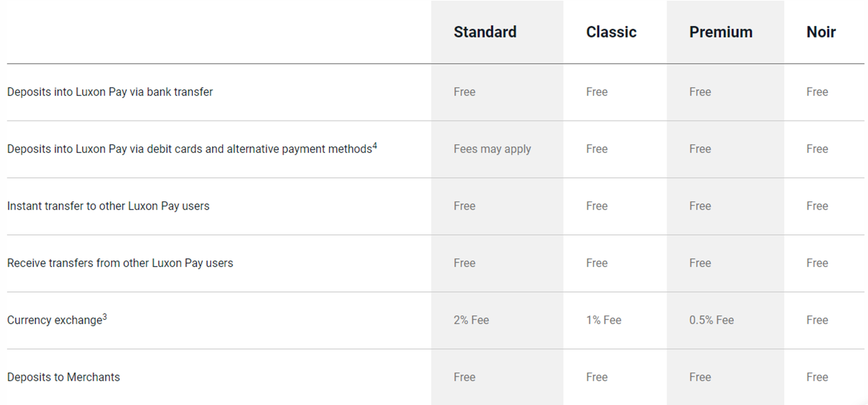Click the 'Deposits into Luxon Pay via bank transfer' row label
Viewport: 868px width, 405px height.
(110, 92)
